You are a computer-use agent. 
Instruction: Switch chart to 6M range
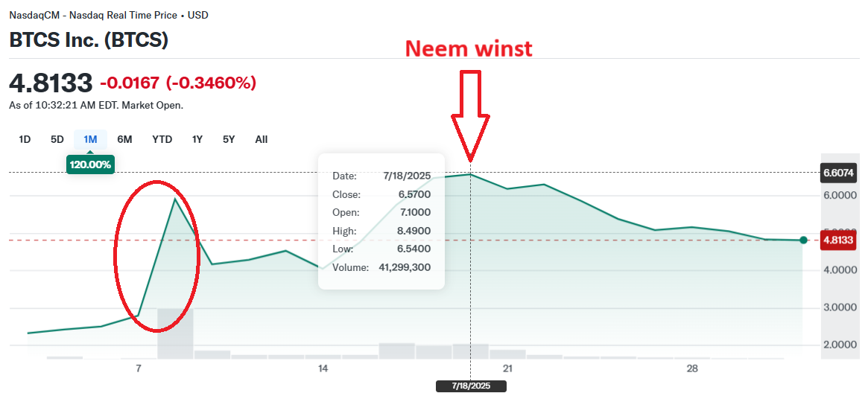(x=124, y=139)
